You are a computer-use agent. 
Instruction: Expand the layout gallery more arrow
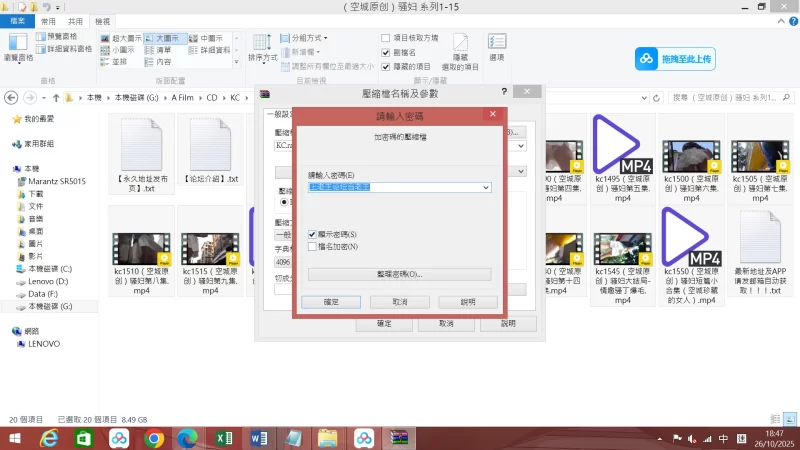click(x=236, y=62)
